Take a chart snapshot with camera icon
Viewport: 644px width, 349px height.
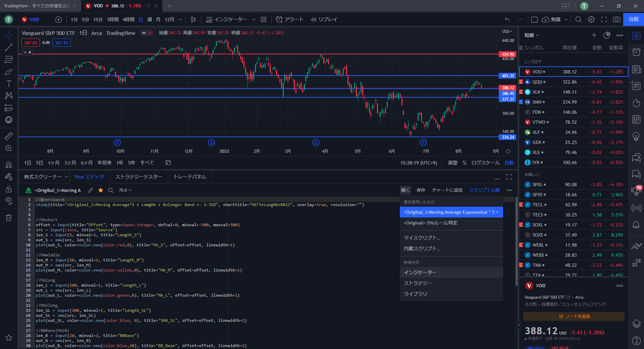[616, 19]
